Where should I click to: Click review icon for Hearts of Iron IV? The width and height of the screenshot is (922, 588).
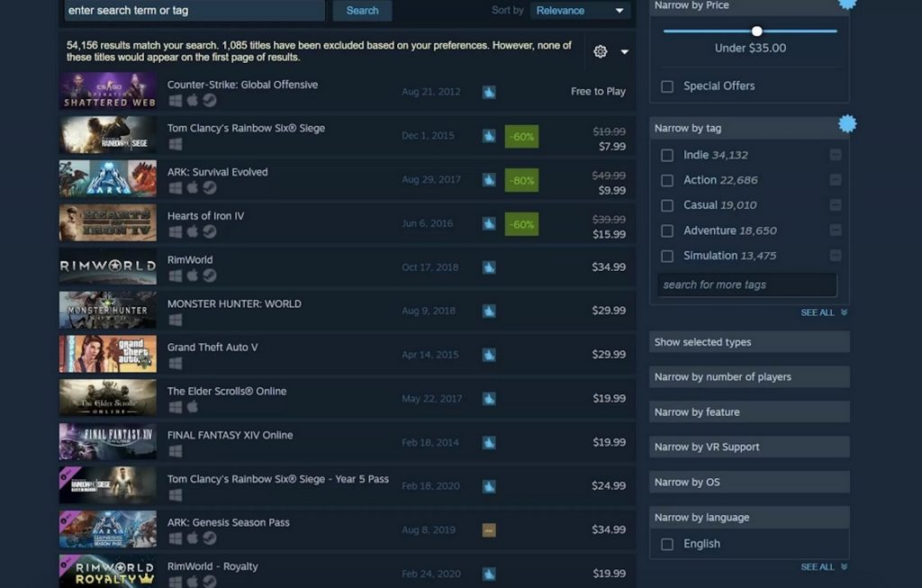point(489,223)
